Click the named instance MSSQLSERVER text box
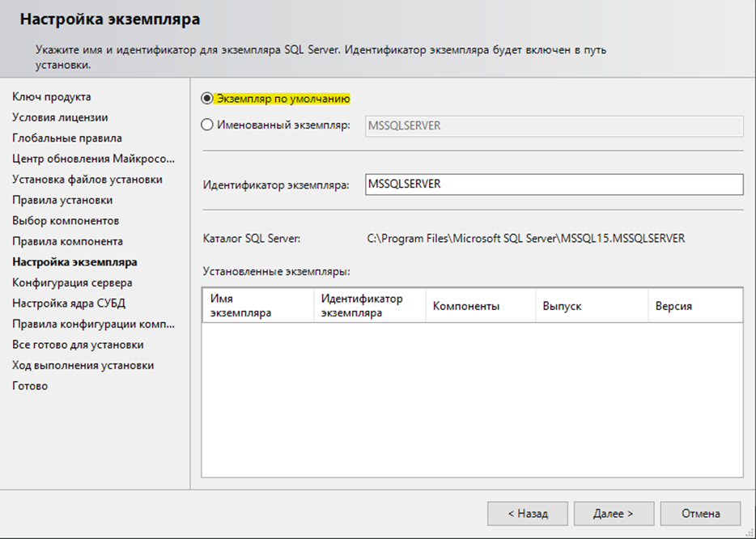The width and height of the screenshot is (756, 539). (x=554, y=125)
